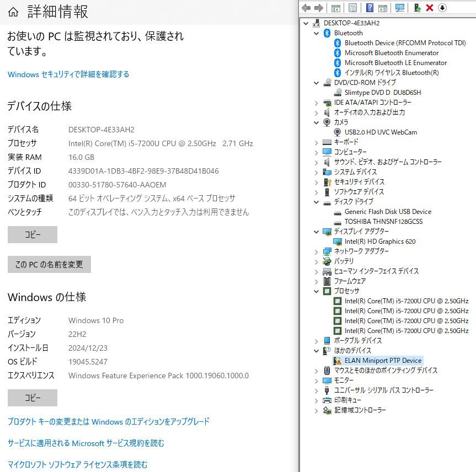
Task: Collapse the Bluetooth category
Action: pos(316,34)
